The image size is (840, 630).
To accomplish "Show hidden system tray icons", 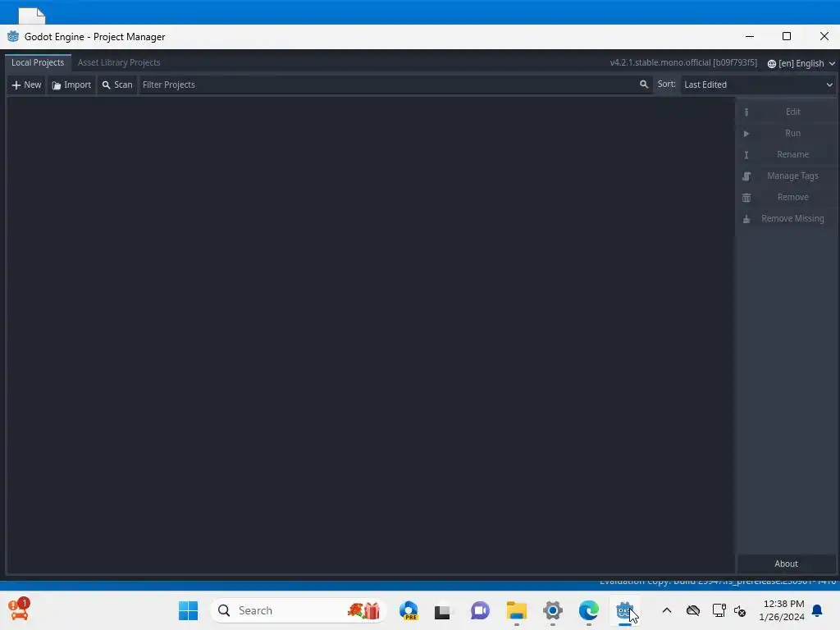I will tap(666, 610).
